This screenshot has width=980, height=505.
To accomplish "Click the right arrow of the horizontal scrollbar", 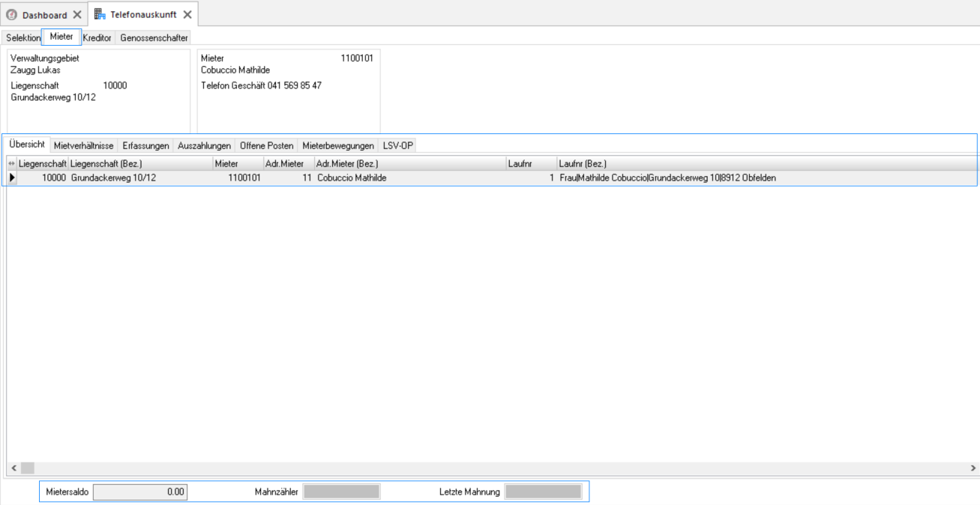I will [973, 468].
